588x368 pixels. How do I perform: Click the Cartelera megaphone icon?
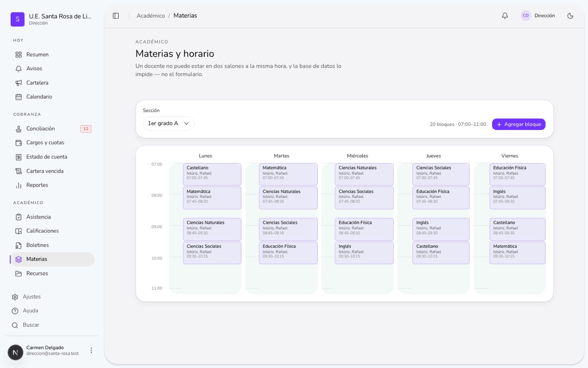[x=19, y=83]
